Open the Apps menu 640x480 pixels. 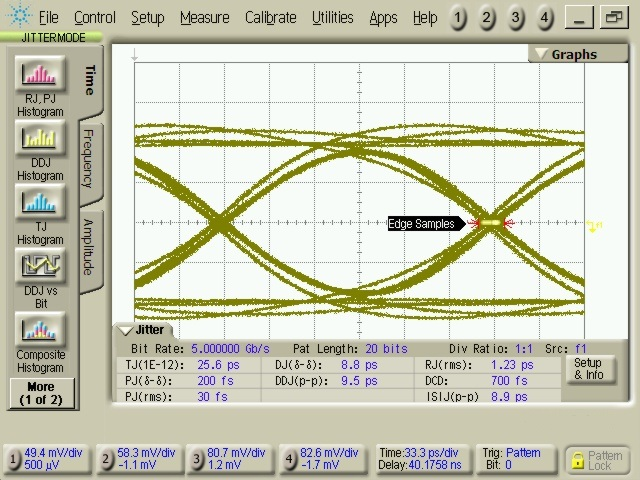click(x=383, y=18)
